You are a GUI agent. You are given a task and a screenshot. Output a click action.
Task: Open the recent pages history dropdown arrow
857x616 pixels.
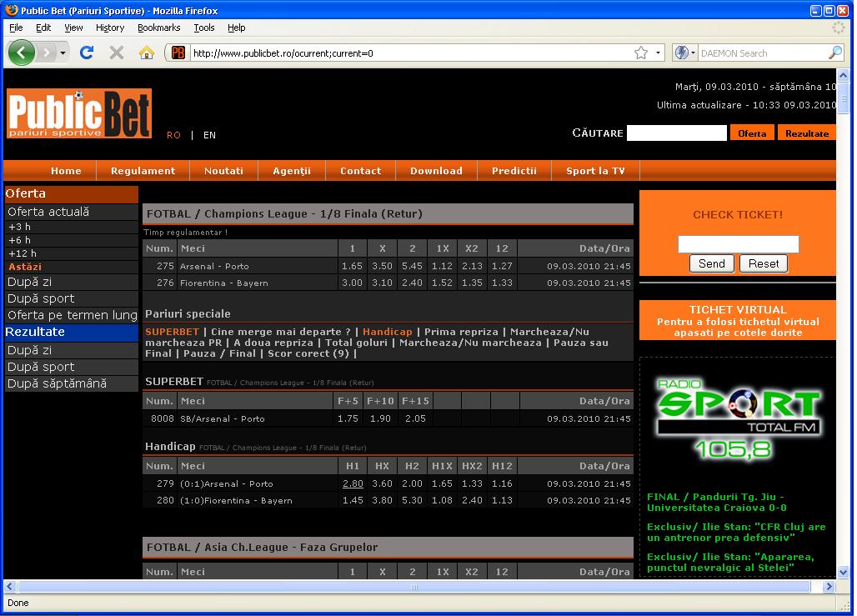coord(63,53)
